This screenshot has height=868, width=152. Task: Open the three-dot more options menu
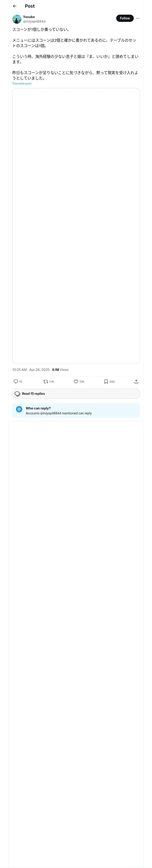(138, 18)
